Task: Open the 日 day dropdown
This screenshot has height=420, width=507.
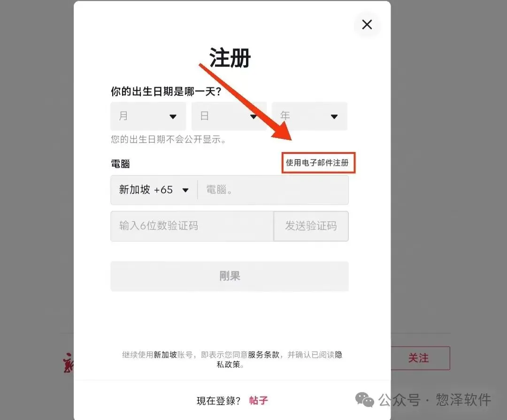Action: (229, 116)
